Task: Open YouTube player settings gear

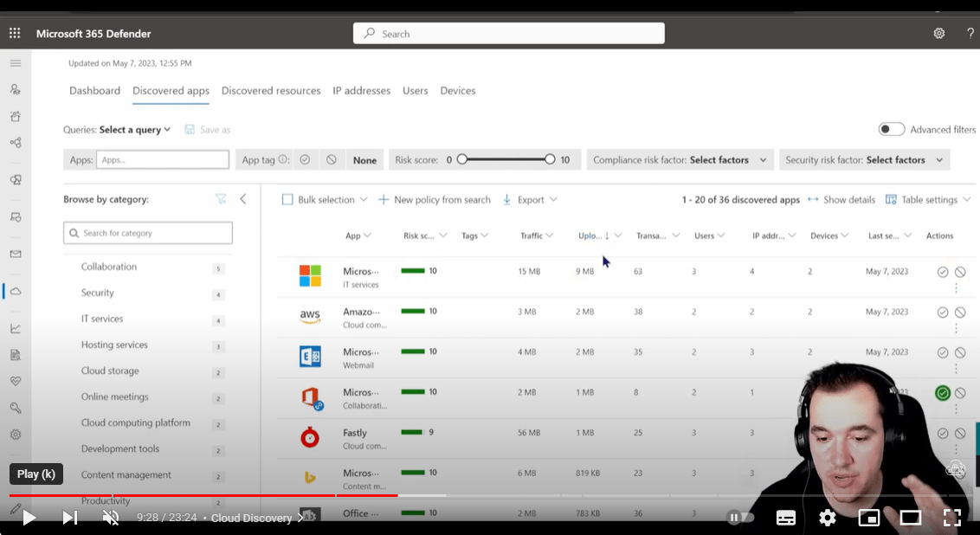Action: click(828, 518)
